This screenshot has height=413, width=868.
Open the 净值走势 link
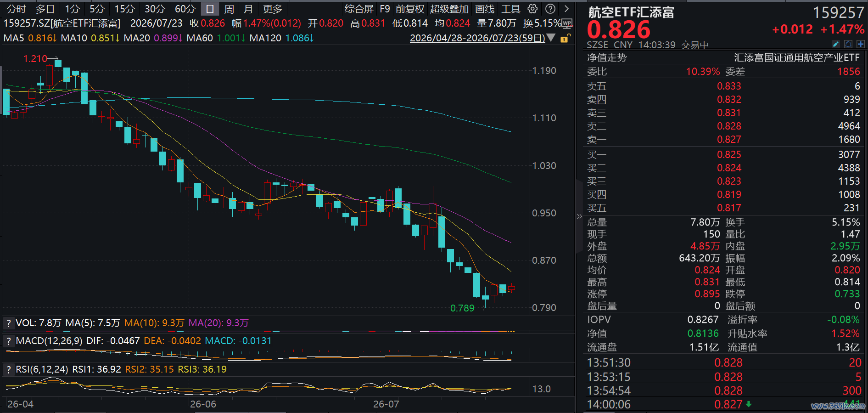click(606, 58)
